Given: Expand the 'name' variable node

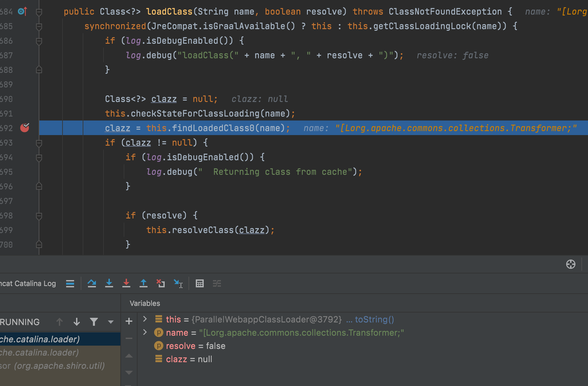Looking at the screenshot, I should click(145, 332).
